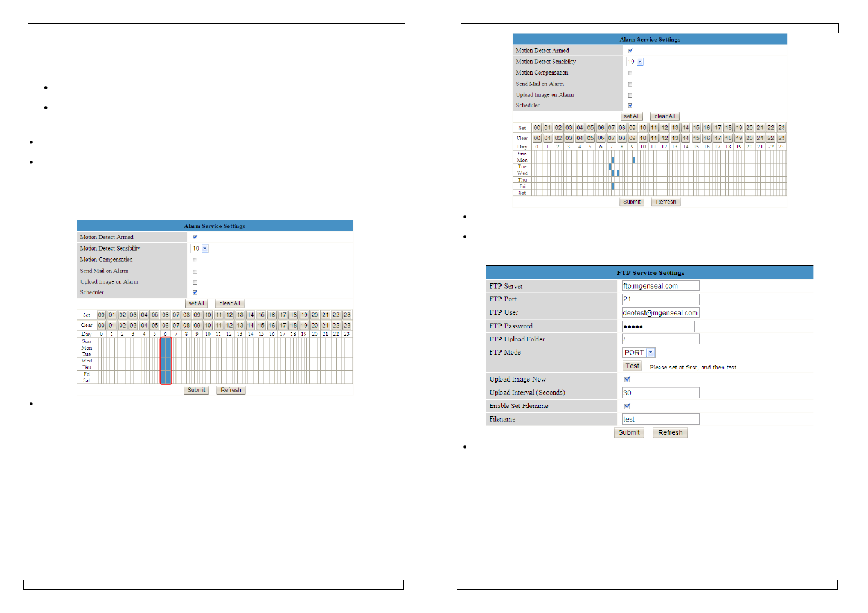
Task: Click the Filename field showing test
Action: [x=660, y=419]
